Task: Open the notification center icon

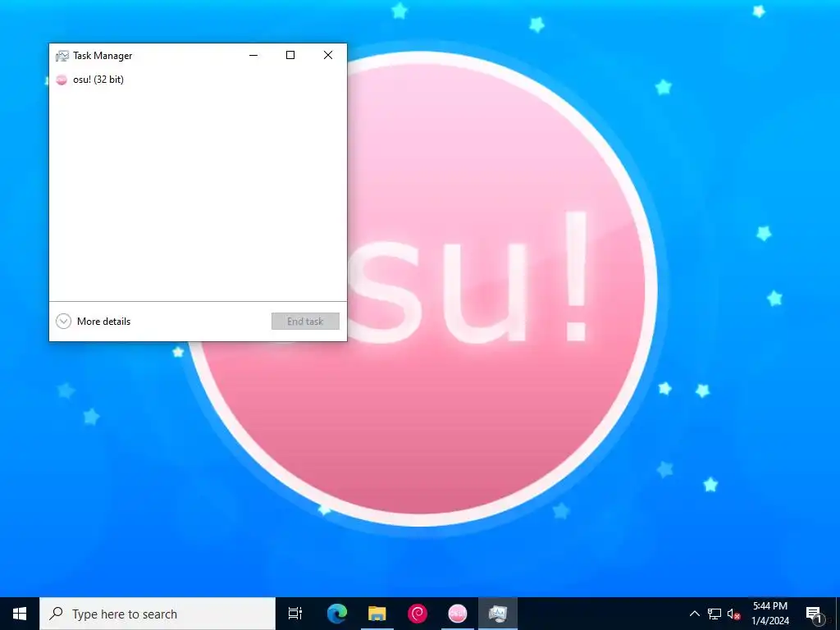Action: [814, 614]
